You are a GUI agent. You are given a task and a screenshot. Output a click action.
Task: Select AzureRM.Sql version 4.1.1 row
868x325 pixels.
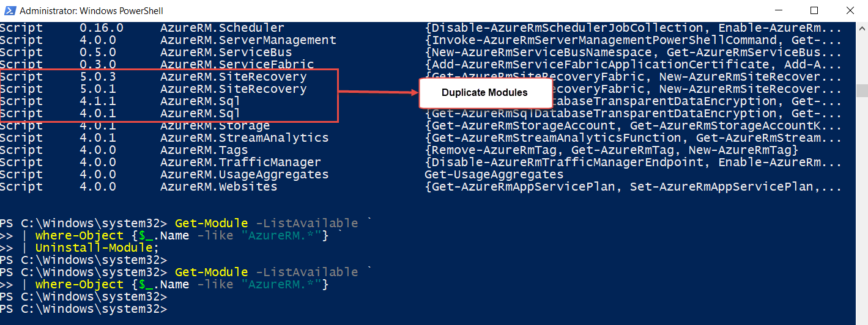168,101
